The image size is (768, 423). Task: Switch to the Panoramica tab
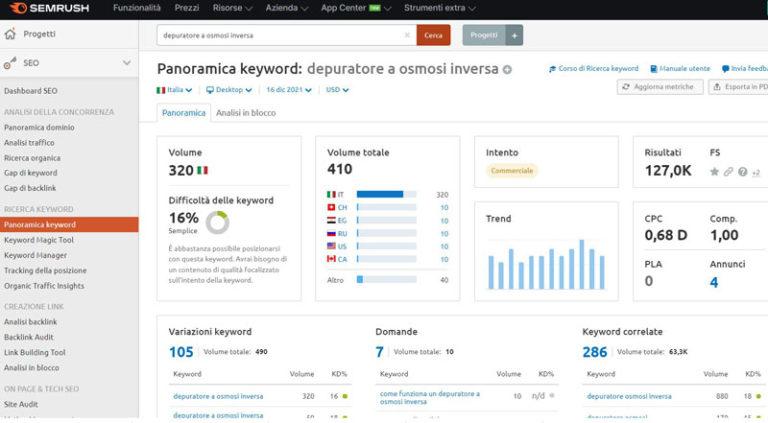(x=184, y=113)
